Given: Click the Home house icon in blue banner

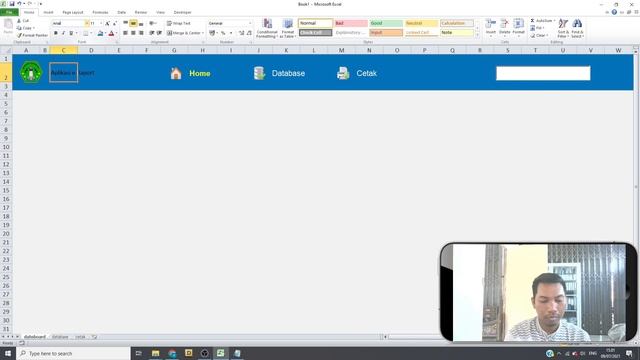Looking at the screenshot, I should pyautogui.click(x=176, y=73).
